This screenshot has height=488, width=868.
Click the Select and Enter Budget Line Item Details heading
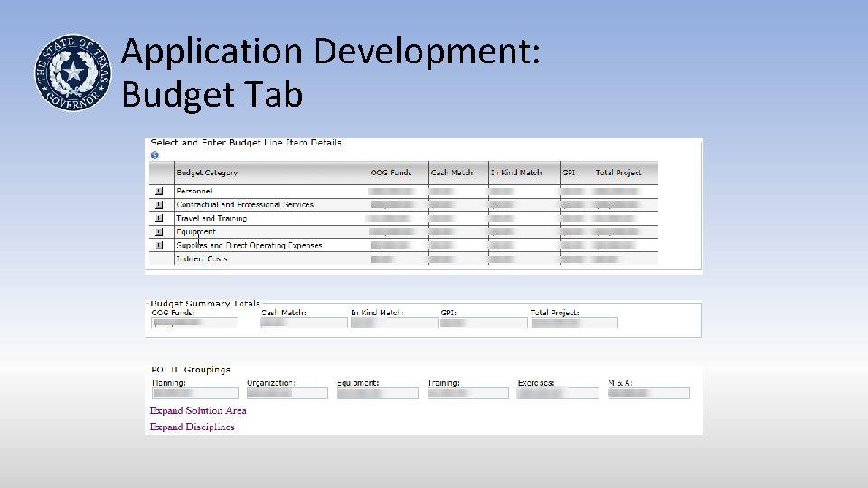pos(246,143)
